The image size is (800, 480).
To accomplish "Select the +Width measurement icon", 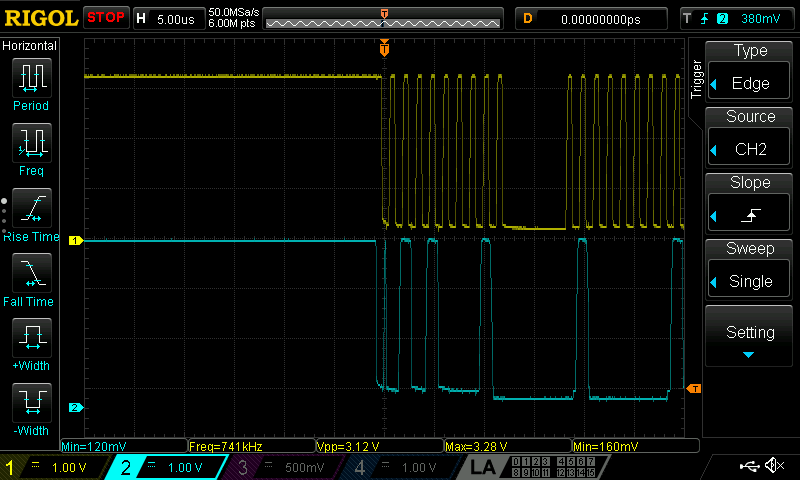I will pyautogui.click(x=32, y=338).
